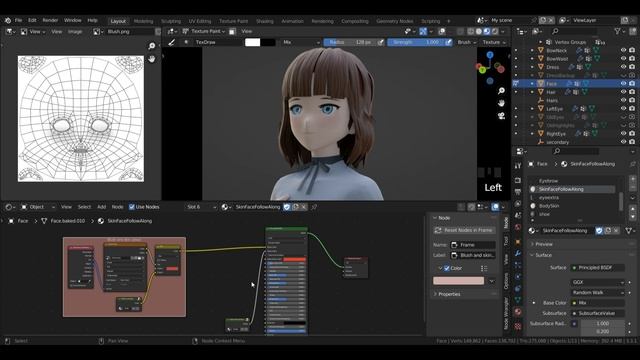Open the Brush settings dropdown
640x360 pixels.
point(467,42)
